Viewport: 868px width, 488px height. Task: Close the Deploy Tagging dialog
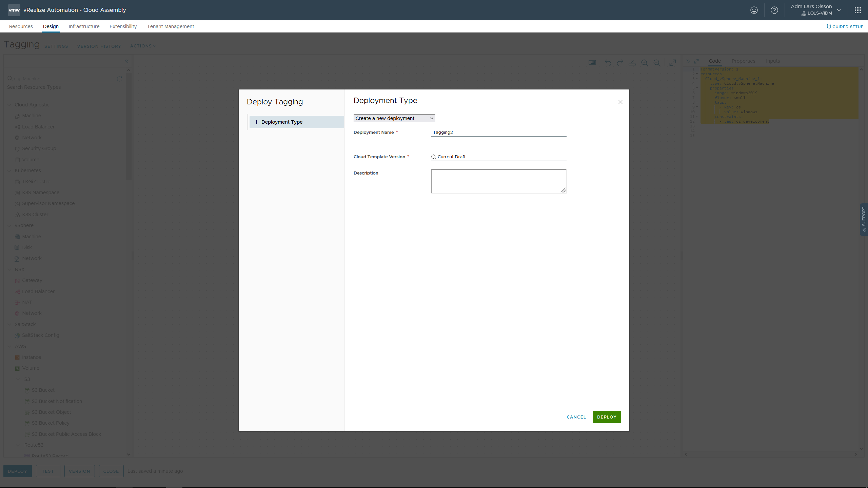point(620,102)
